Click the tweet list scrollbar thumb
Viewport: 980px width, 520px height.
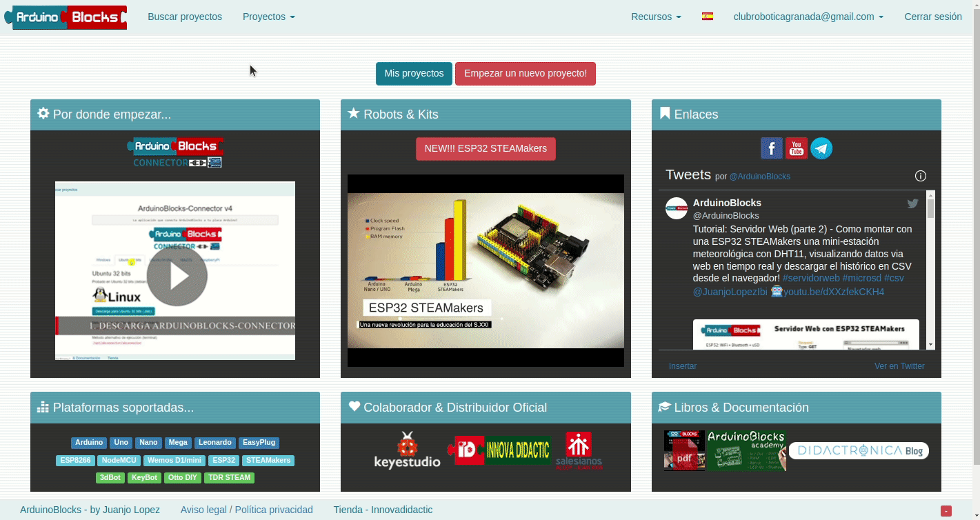click(930, 209)
